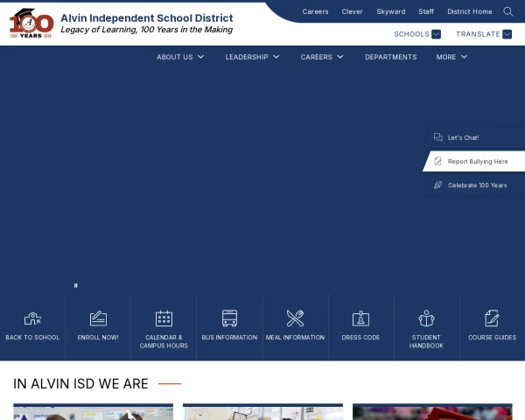This screenshot has height=420, width=525.
Task: Open the More navigation menu
Action: click(x=451, y=57)
